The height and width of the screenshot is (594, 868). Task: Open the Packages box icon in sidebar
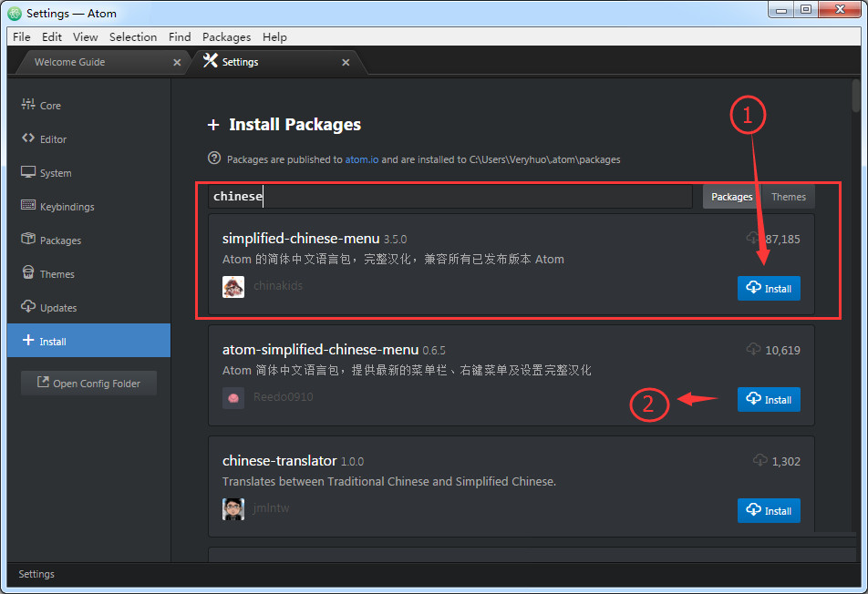click(x=28, y=239)
